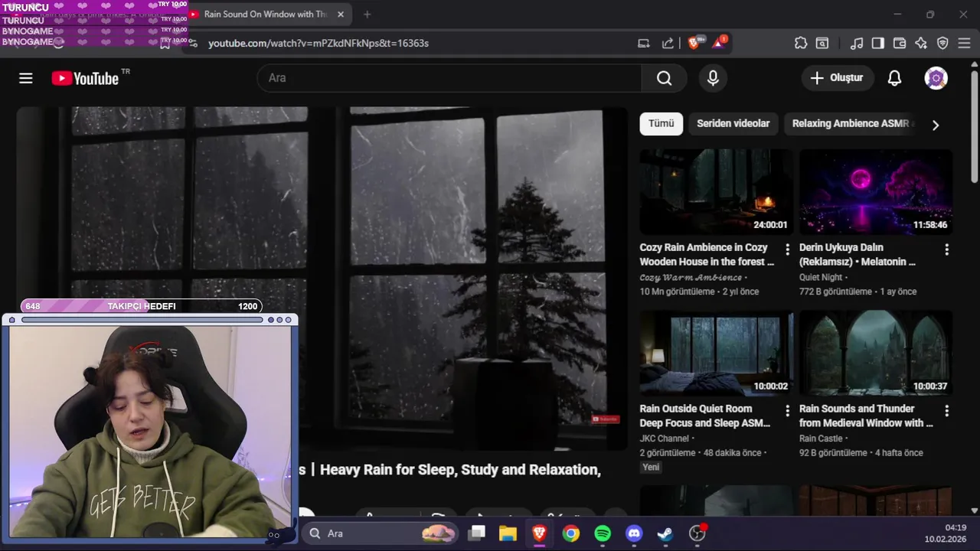
Task: Click the Yeni badge under JKC Channel
Action: pyautogui.click(x=651, y=467)
